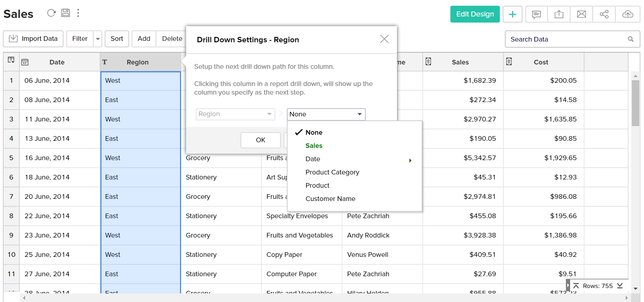
Task: Click the Edit Design button
Action: click(475, 14)
